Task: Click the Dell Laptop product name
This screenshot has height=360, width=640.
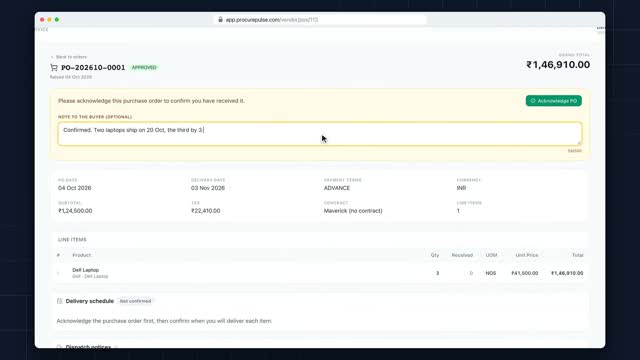Action: point(85,270)
